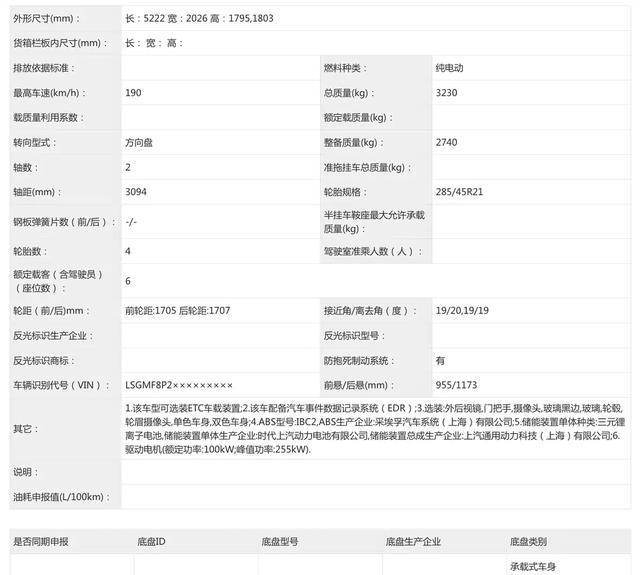Screen dimensions: 640x575
Task: Click the 防抱死制动系统 value 有
Action: 440,360
